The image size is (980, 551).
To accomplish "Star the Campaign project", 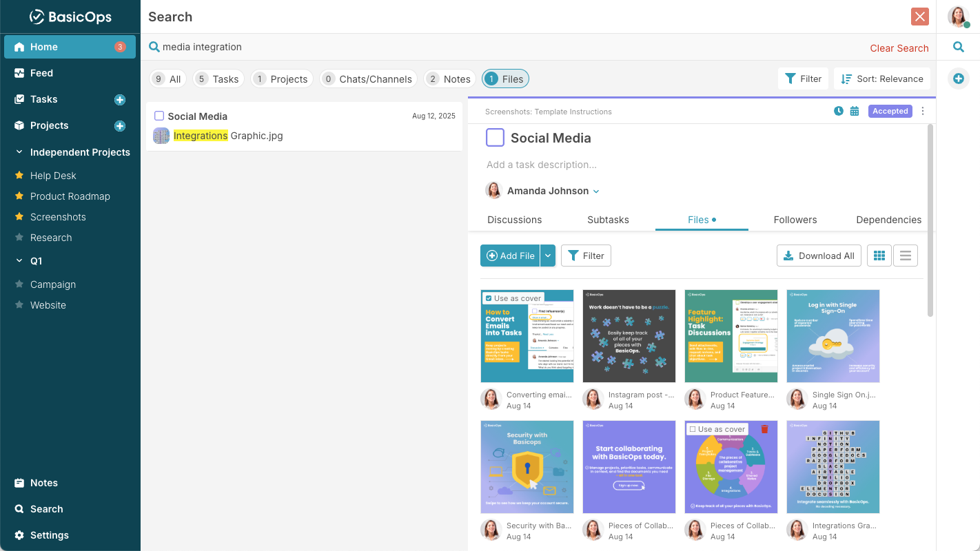I will [19, 284].
